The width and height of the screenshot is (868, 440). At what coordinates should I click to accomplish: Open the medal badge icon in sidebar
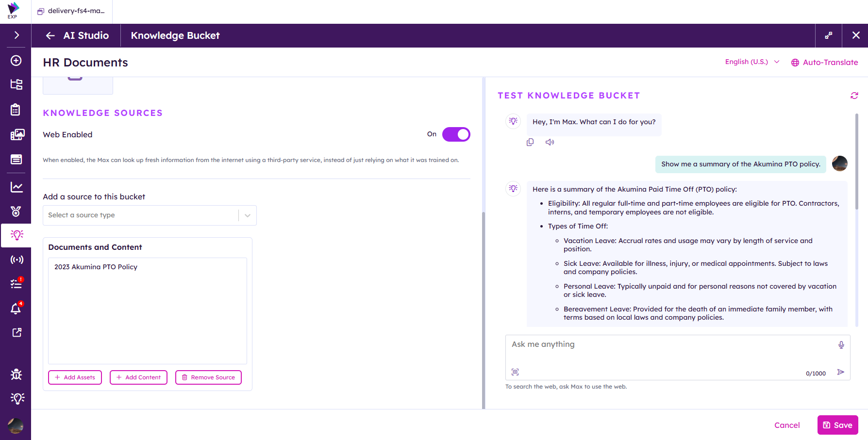(16, 211)
